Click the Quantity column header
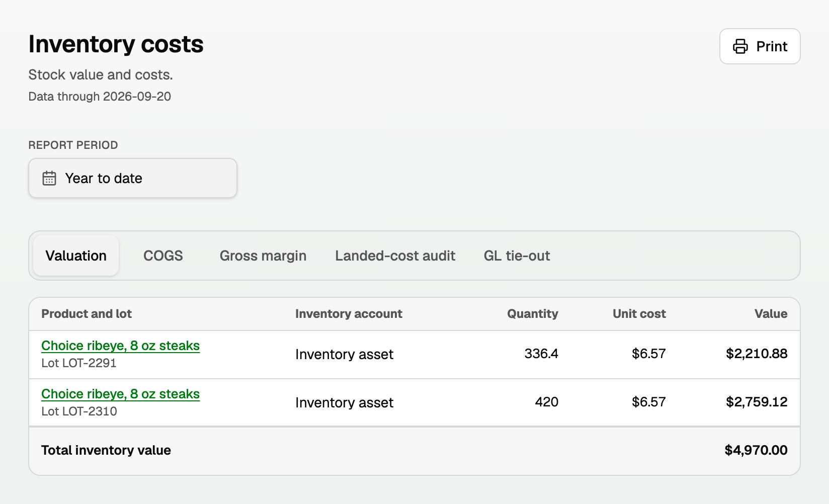The height and width of the screenshot is (504, 829). click(533, 314)
